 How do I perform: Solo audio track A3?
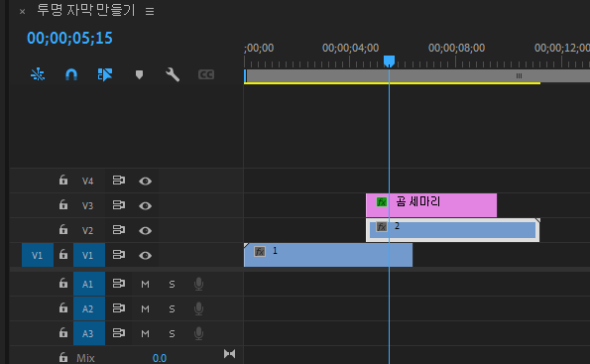pyautogui.click(x=172, y=334)
